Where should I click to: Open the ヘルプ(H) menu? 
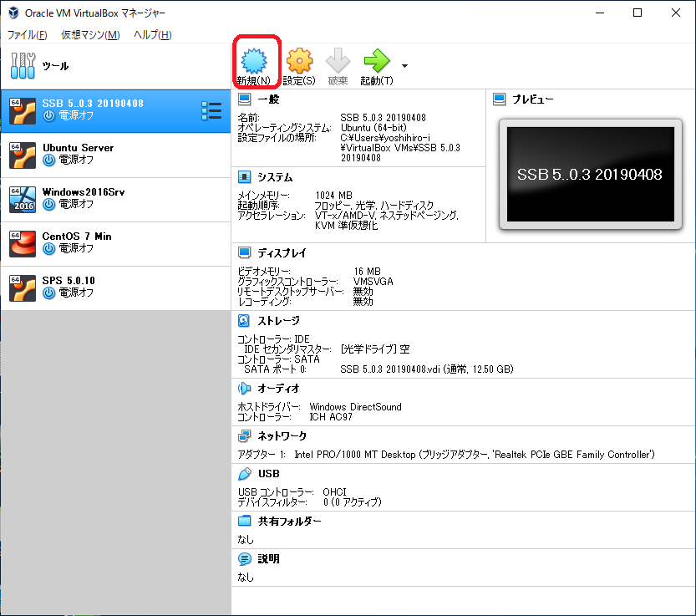pyautogui.click(x=153, y=34)
